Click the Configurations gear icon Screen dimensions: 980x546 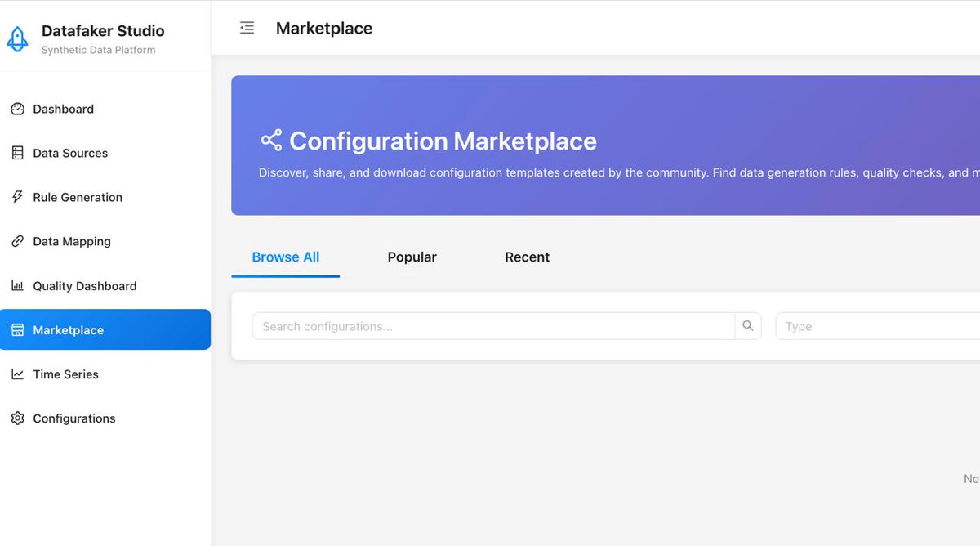coord(17,418)
